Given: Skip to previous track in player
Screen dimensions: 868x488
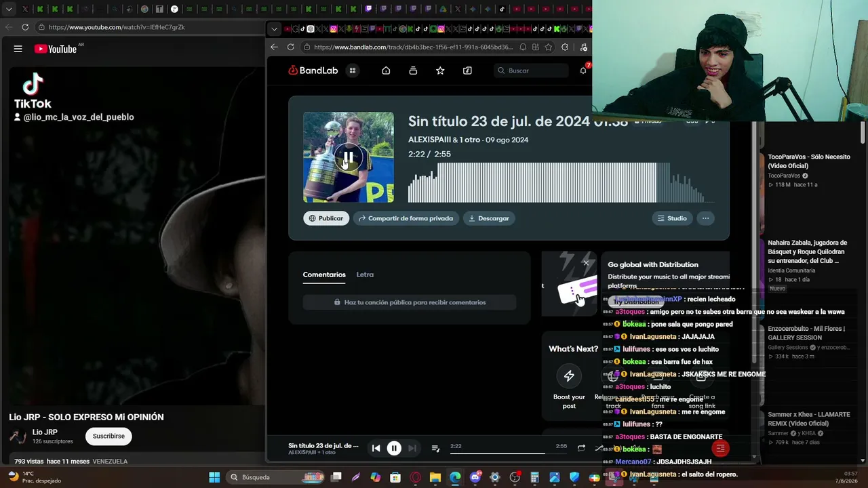Looking at the screenshot, I should point(376,448).
